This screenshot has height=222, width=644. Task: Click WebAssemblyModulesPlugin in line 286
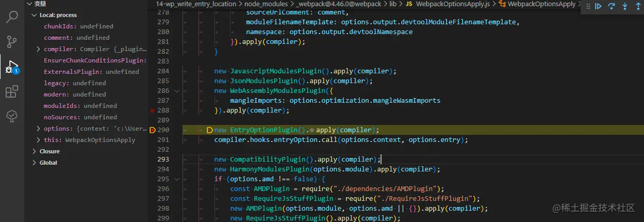(x=278, y=90)
